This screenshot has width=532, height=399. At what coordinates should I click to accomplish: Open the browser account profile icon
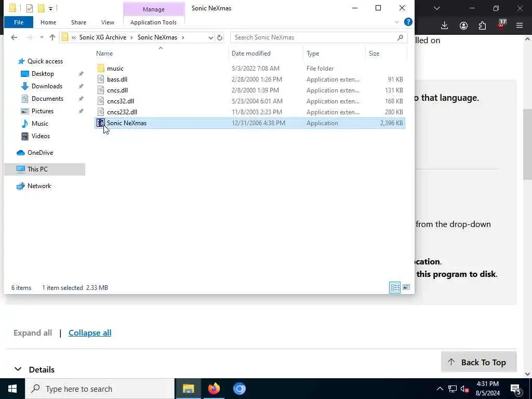(x=463, y=25)
